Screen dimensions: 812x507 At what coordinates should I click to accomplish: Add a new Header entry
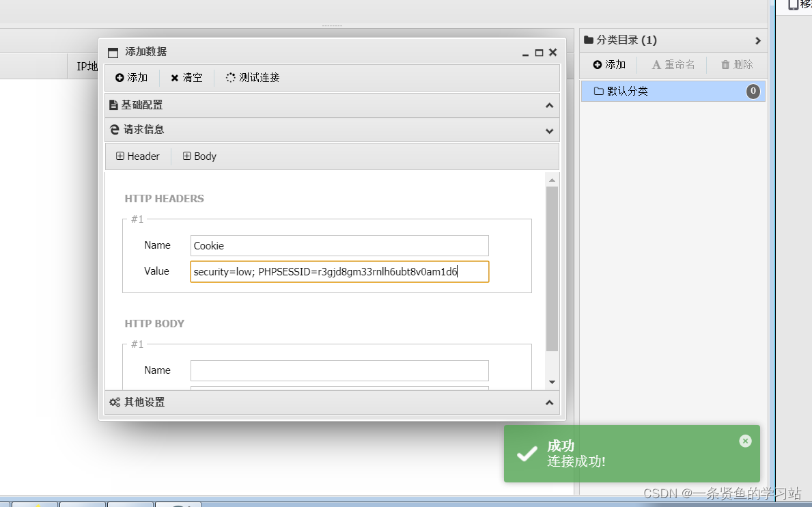click(138, 156)
